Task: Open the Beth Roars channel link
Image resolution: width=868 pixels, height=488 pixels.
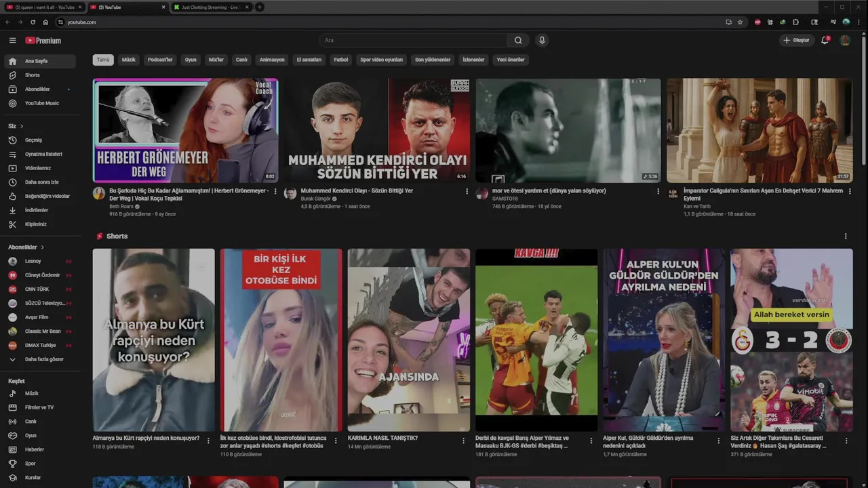Action: tap(121, 207)
